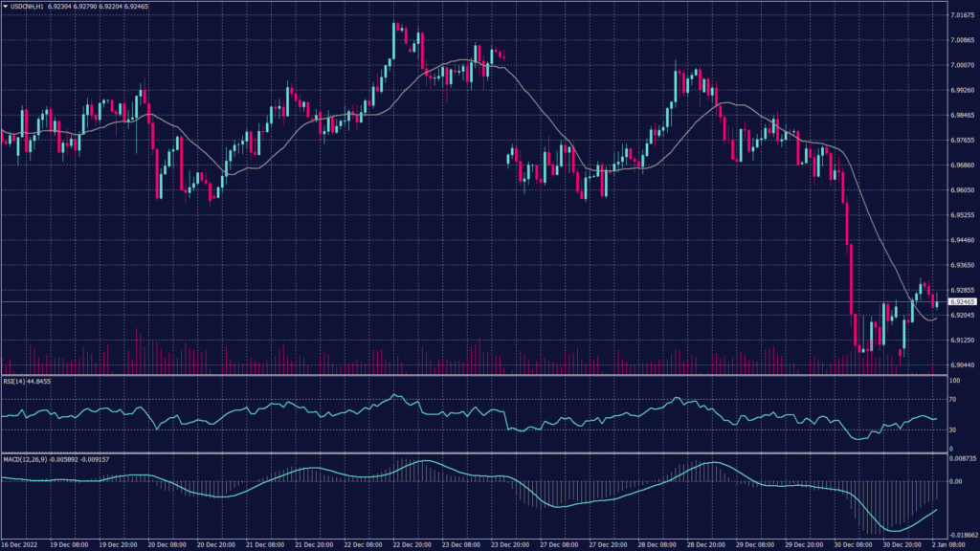Viewport: 980px width, 551px height.
Task: Click the MACD 0.008735 upper scale label
Action: (x=962, y=459)
